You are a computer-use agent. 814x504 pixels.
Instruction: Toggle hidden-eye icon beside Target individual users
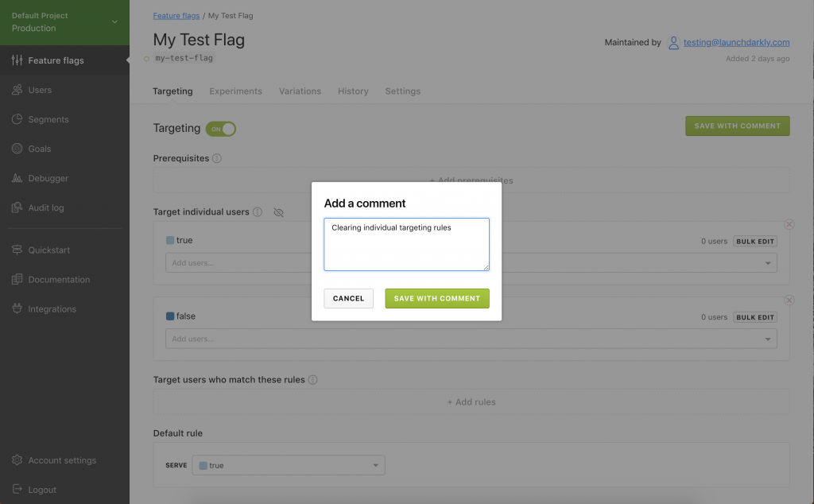[278, 212]
